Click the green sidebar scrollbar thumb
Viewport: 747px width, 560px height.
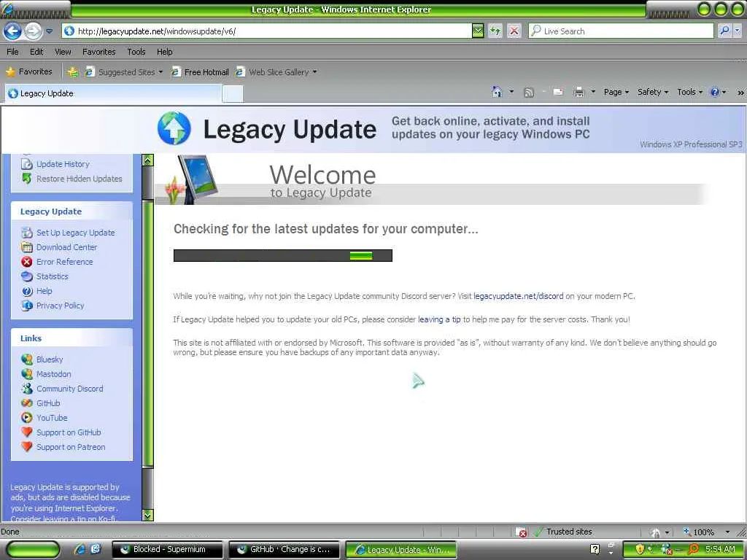pos(147,334)
